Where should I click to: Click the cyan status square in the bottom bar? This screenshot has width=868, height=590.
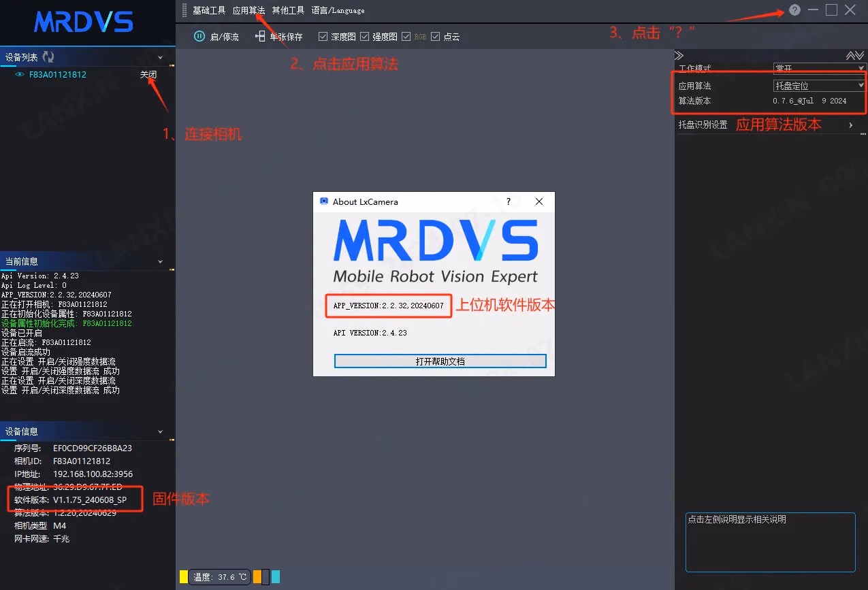point(276,577)
